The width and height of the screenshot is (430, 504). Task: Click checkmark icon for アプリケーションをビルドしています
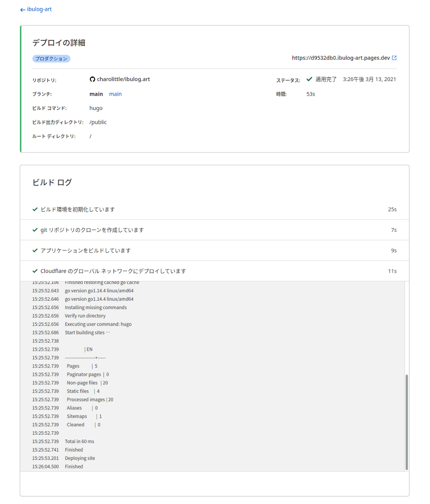pos(35,250)
